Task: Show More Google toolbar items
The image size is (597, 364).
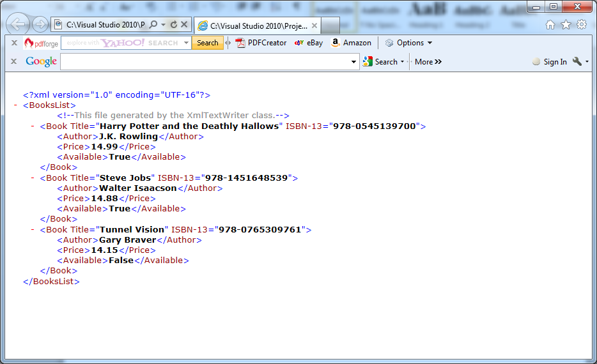Action: (x=428, y=61)
